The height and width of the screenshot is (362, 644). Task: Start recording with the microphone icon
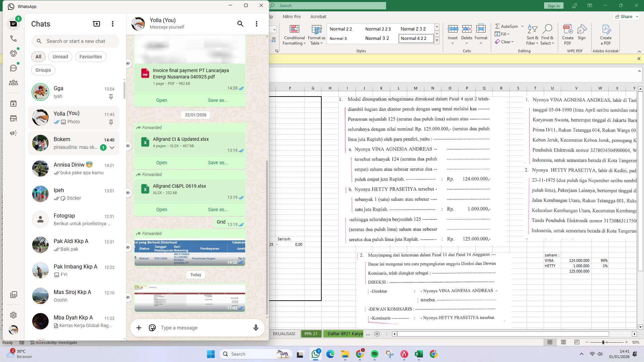coord(256,328)
